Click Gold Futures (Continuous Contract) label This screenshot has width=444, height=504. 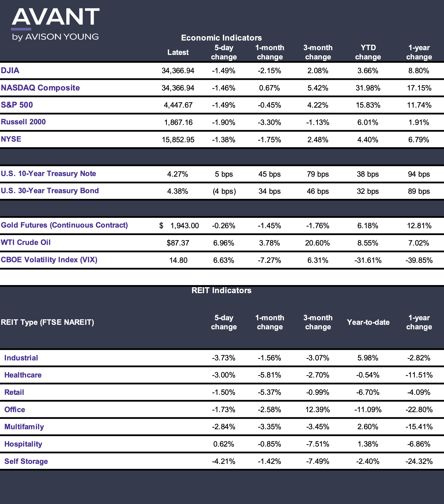64,225
